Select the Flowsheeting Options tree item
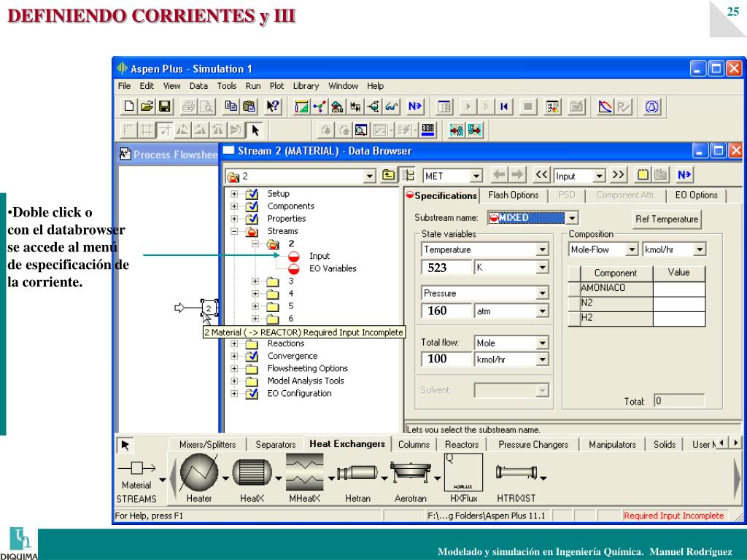 tap(307, 368)
